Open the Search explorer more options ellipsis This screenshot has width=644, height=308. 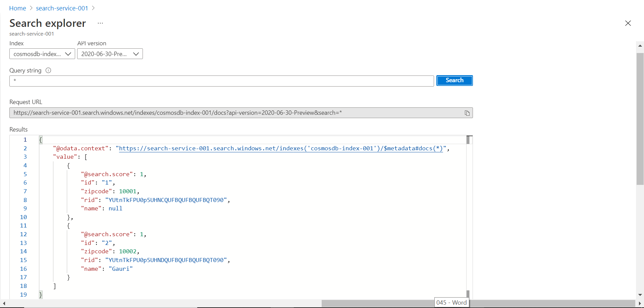(x=100, y=23)
